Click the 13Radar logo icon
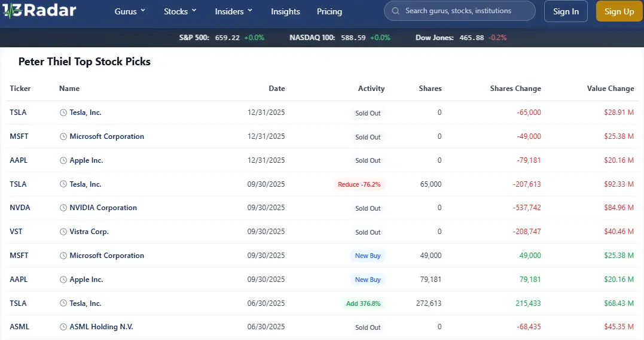The width and height of the screenshot is (644, 340). click(12, 11)
